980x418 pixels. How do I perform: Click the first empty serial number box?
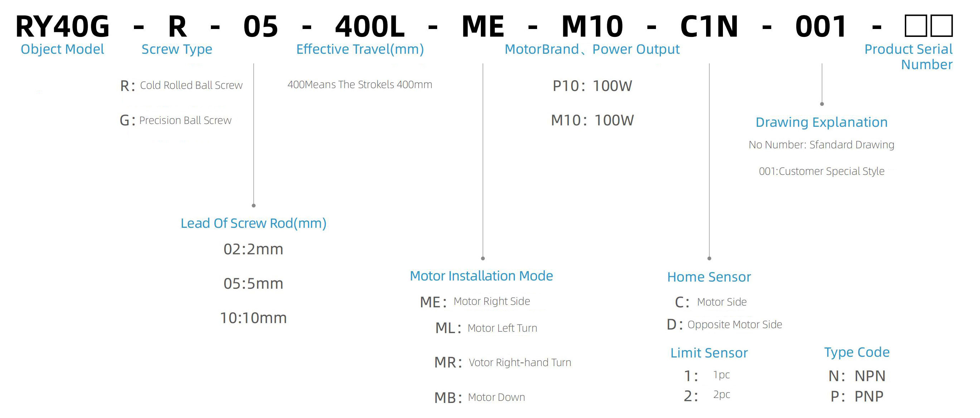[916, 25]
